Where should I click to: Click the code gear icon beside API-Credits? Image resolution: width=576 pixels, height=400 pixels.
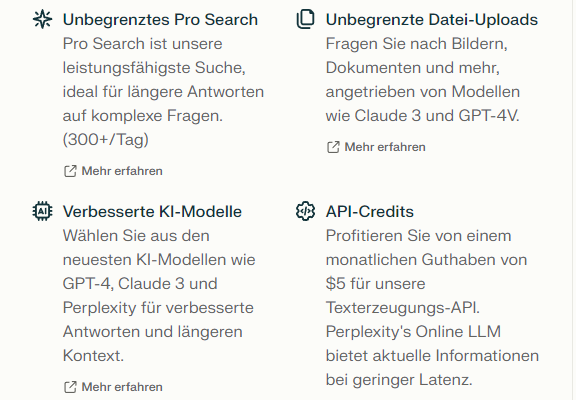pos(305,211)
